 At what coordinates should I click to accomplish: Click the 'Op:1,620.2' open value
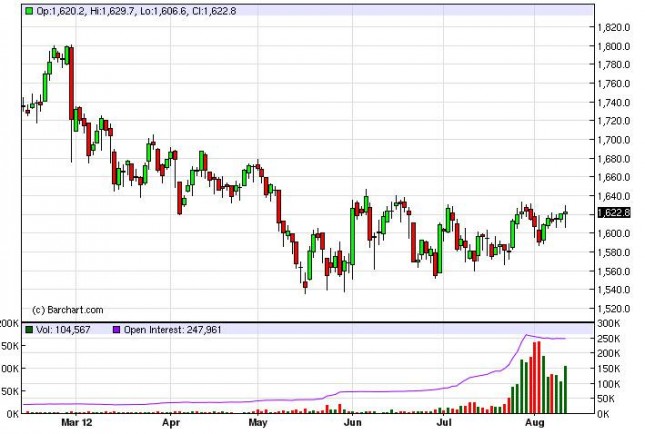(x=61, y=11)
